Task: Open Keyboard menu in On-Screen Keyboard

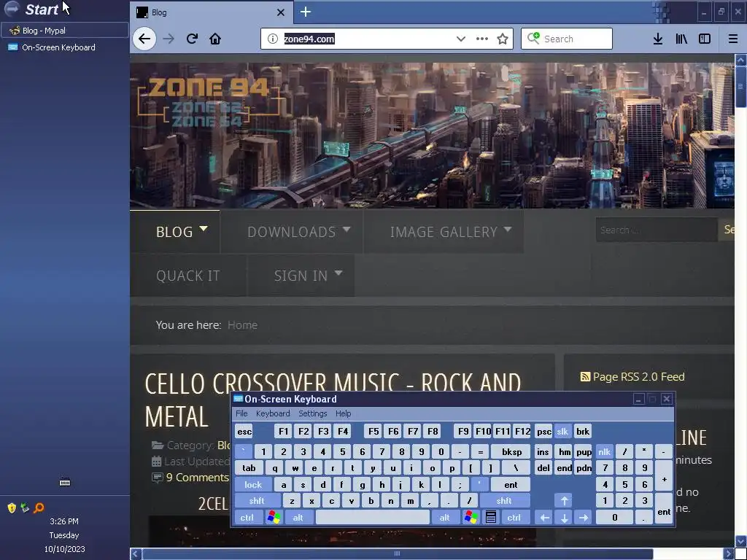Action: 273,414
